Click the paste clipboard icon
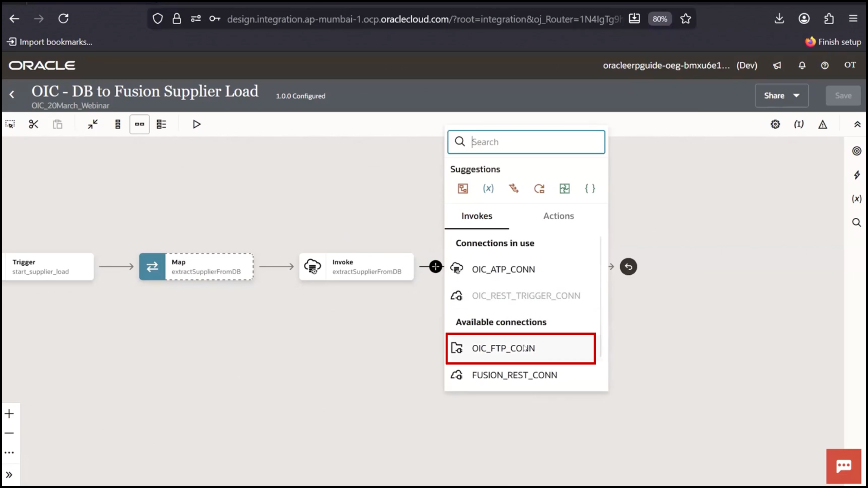Image resolution: width=868 pixels, height=488 pixels. (57, 124)
